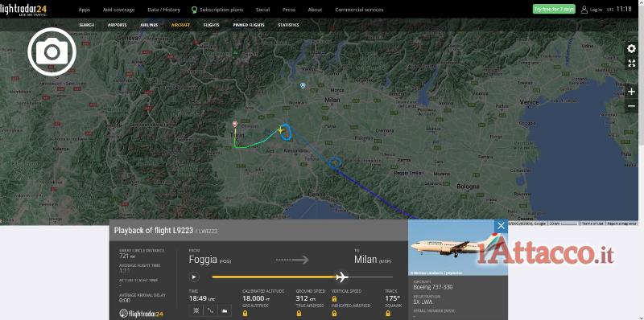The image size is (644, 320).
Task: Zoom out the map with minus
Action: pos(631,106)
